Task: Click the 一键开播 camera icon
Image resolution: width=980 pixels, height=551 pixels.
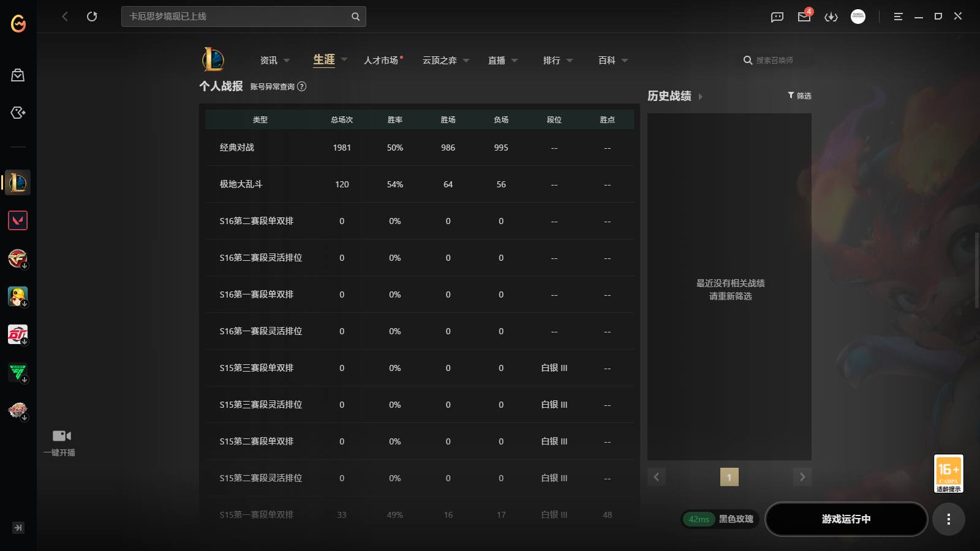Action: tap(61, 436)
